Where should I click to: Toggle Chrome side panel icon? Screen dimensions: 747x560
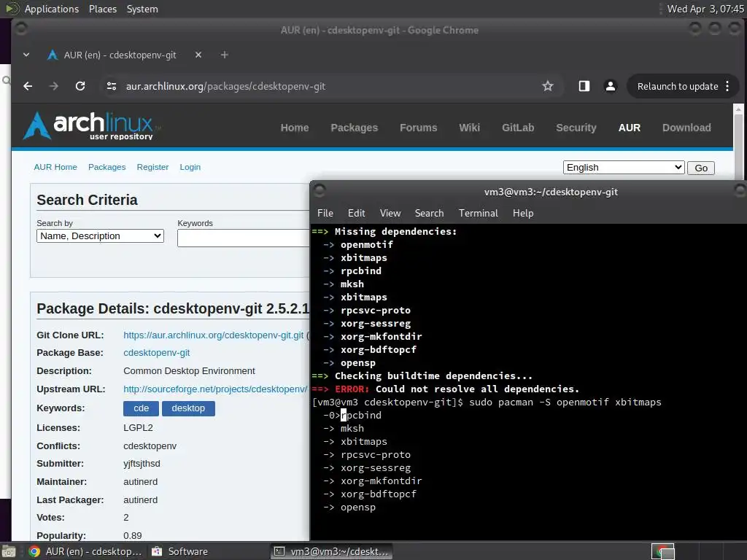click(584, 86)
